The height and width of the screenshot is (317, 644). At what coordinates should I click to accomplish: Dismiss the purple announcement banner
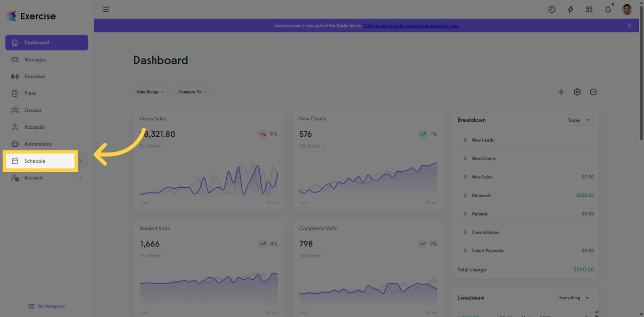coord(629,25)
